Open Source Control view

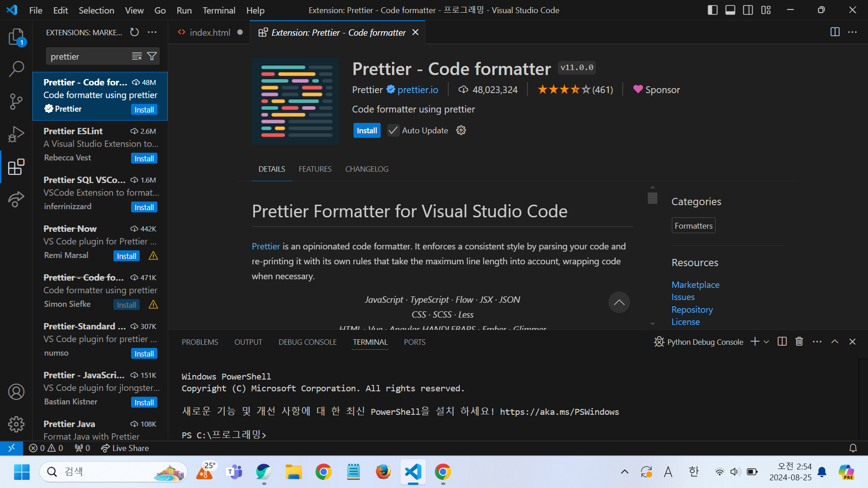(16, 102)
